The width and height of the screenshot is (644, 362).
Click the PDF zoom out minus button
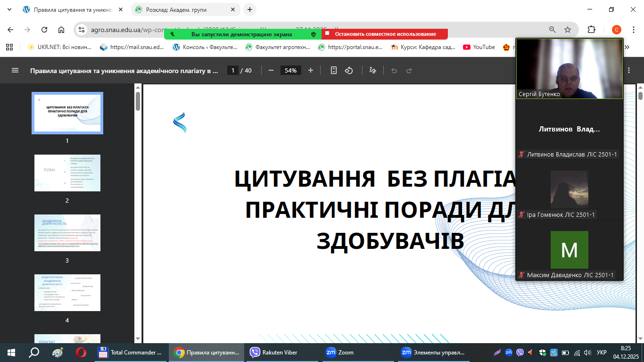[271, 71]
